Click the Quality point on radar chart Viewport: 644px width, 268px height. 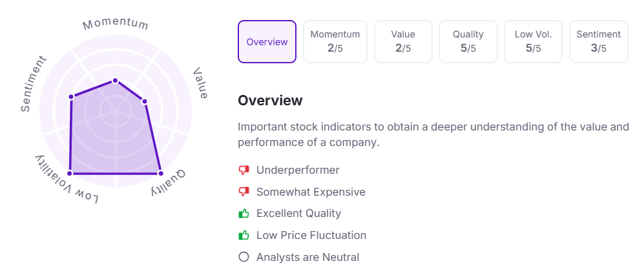(160, 173)
